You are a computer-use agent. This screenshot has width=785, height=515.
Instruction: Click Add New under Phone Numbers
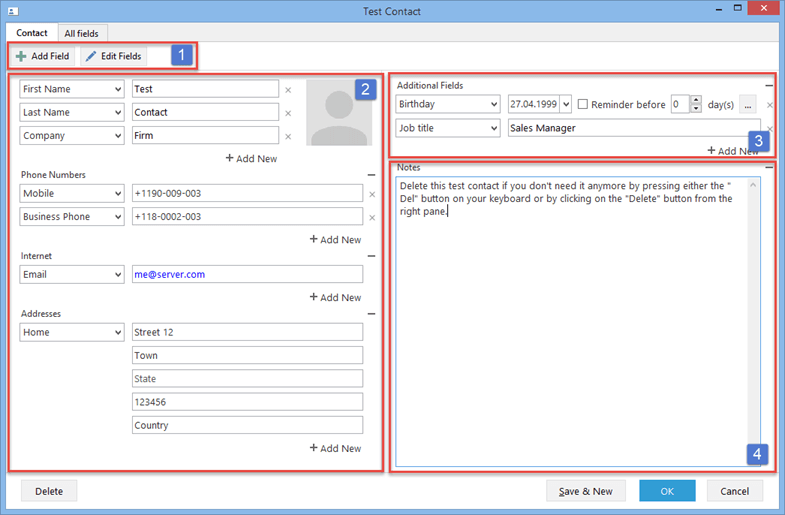[x=335, y=240]
